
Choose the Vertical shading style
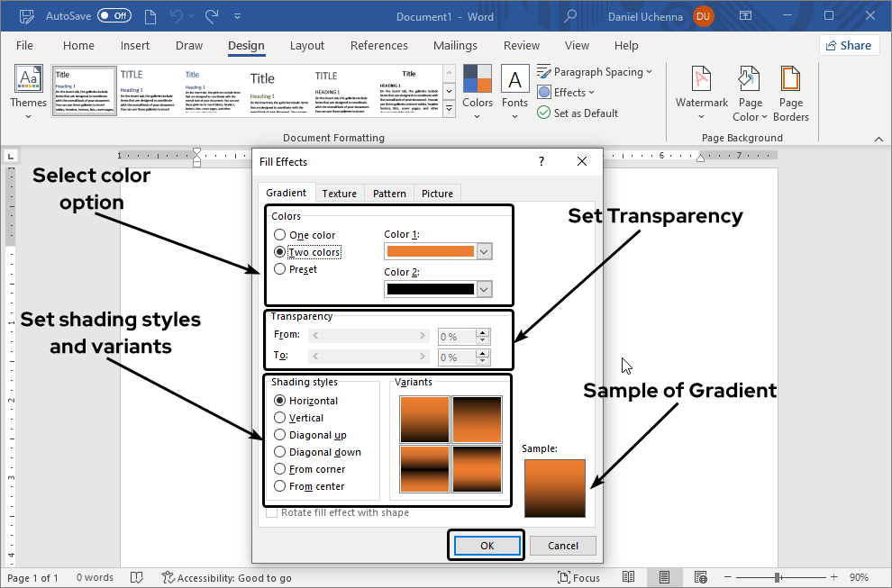pyautogui.click(x=280, y=418)
